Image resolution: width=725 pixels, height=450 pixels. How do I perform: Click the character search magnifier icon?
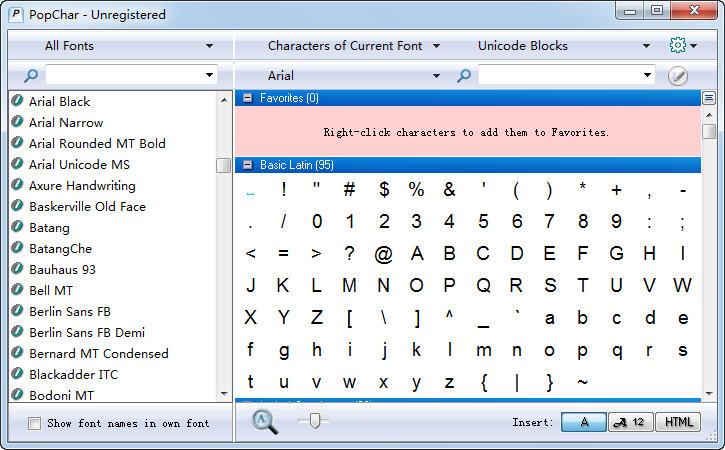tap(464, 75)
